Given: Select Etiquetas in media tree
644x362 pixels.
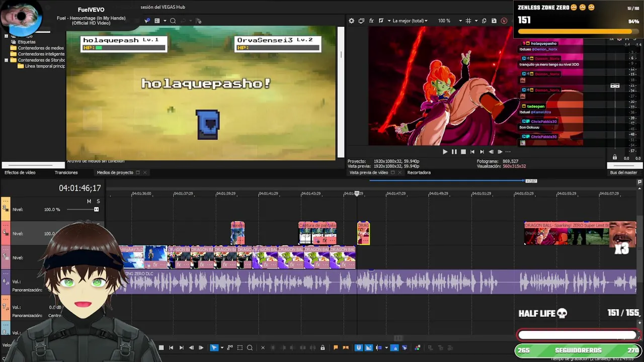Looking at the screenshot, I should pos(27,42).
